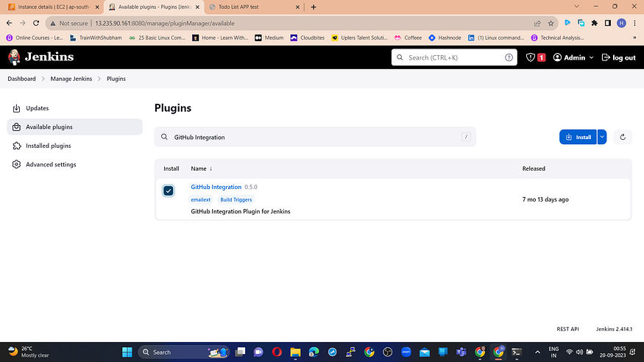
Task: Click the Available plugins bag icon
Action: click(16, 127)
